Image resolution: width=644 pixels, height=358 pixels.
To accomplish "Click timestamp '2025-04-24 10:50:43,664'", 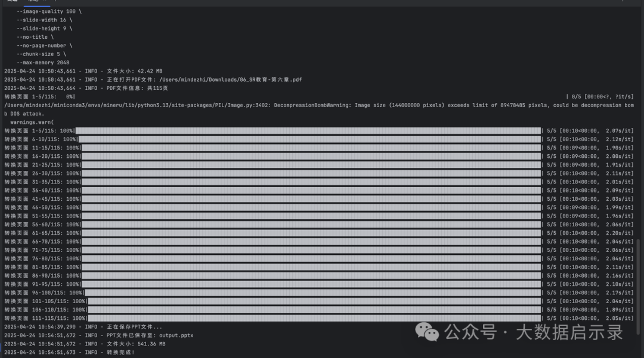I will coord(40,88).
